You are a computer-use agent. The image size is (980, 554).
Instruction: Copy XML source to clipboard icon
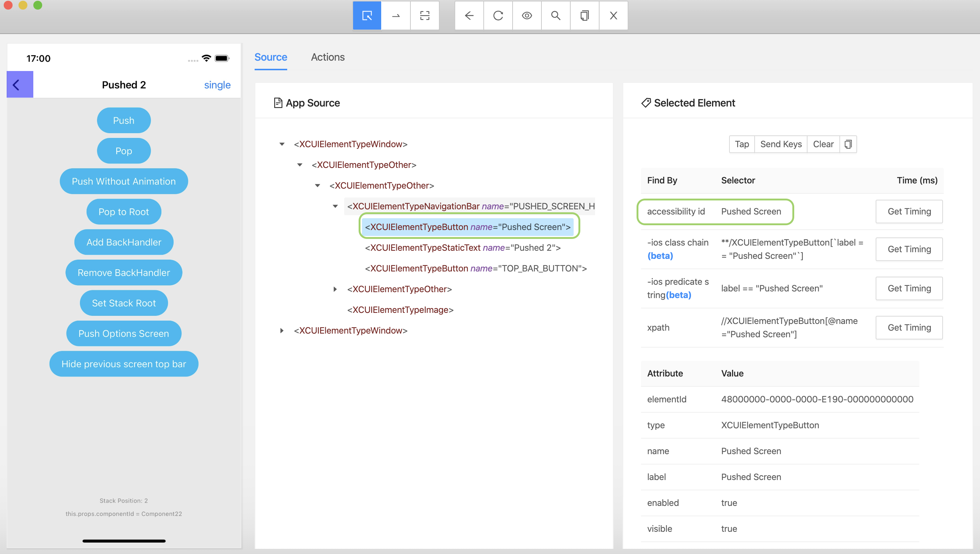[x=584, y=16]
